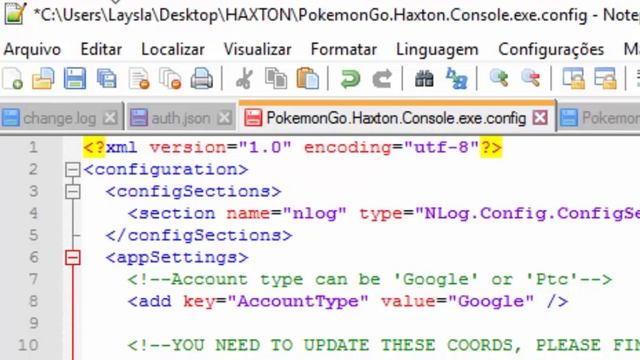Open the Formatar menu
The image size is (640, 360).
click(343, 49)
